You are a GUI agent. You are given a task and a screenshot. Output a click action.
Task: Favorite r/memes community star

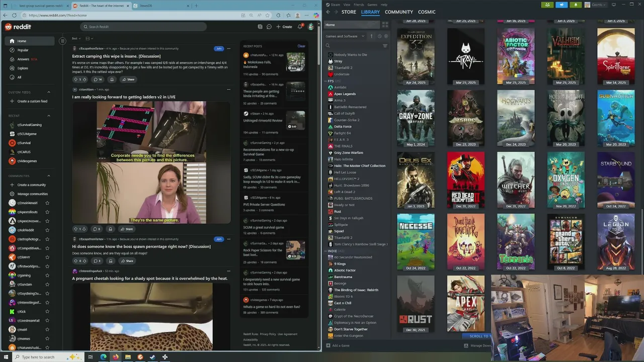click(47, 339)
